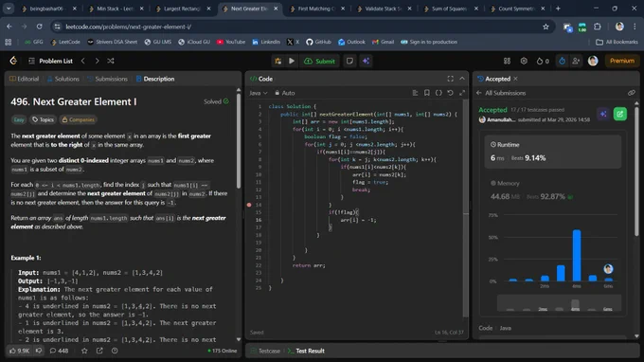Open the GitHub bookmark

click(x=318, y=42)
